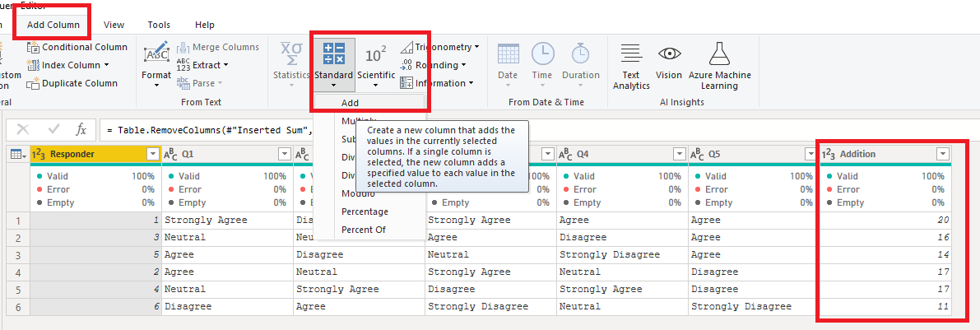Open Standard number operations
The width and height of the screenshot is (980, 330).
tap(334, 64)
